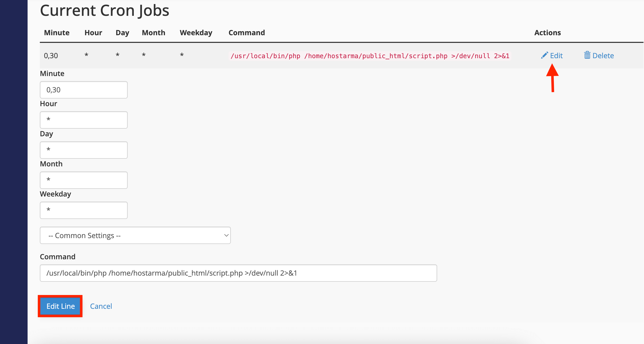This screenshot has height=344, width=644.
Task: Click the red command text in table row
Action: pos(370,56)
